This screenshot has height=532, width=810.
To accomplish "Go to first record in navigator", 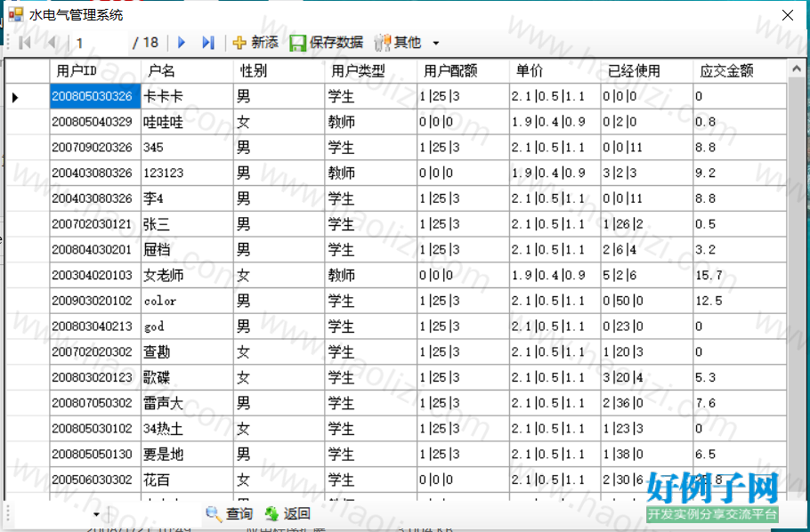I will (24, 43).
